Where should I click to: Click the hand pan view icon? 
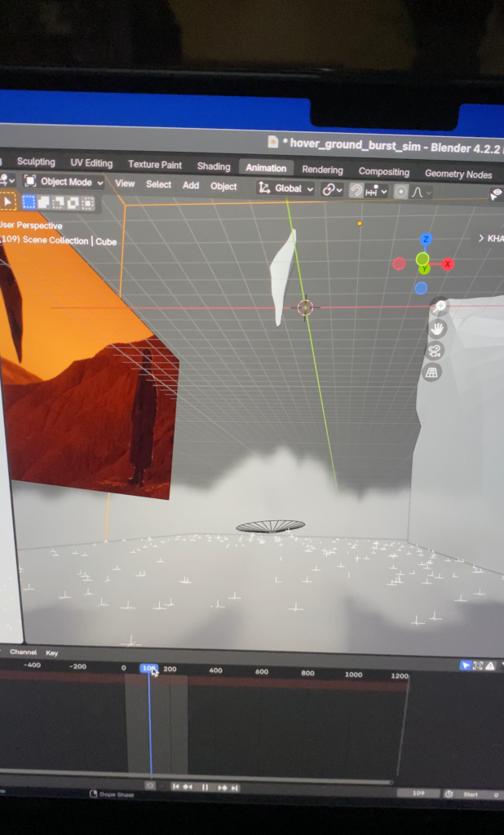pos(438,329)
